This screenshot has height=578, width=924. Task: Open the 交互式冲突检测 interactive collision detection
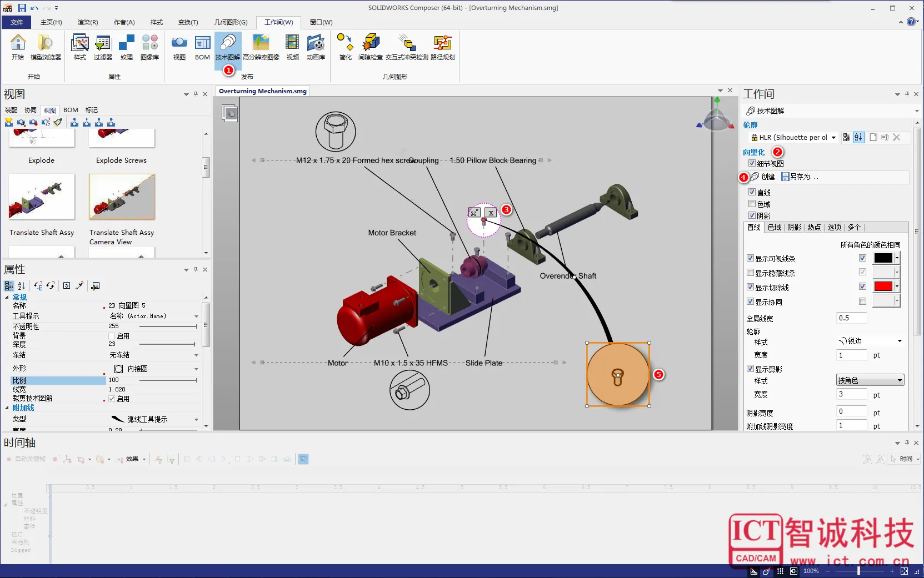click(407, 47)
